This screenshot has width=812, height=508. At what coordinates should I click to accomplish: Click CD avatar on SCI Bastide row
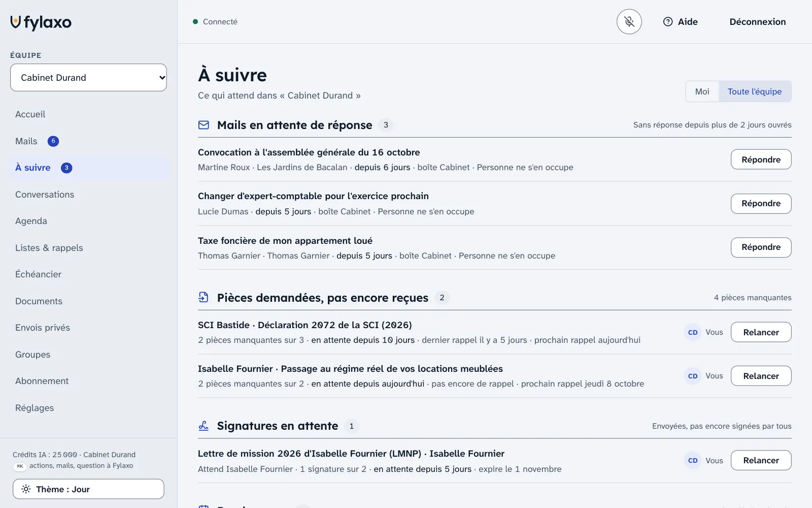pos(693,332)
